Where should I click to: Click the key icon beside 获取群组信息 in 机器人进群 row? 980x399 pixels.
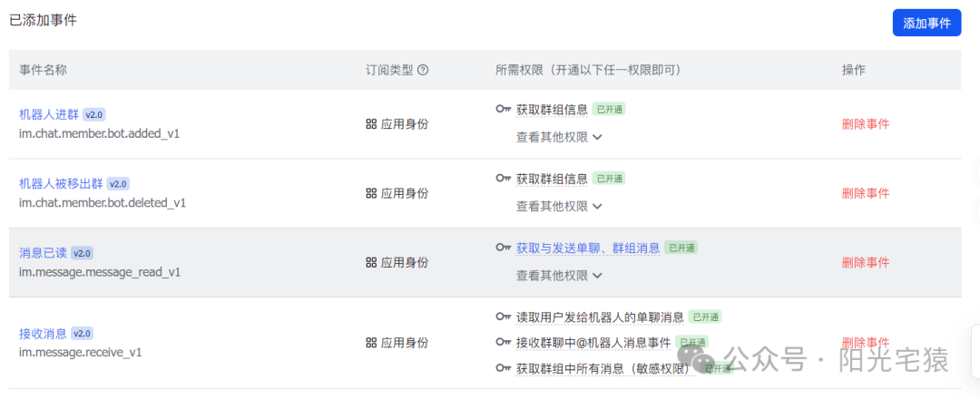click(x=503, y=110)
